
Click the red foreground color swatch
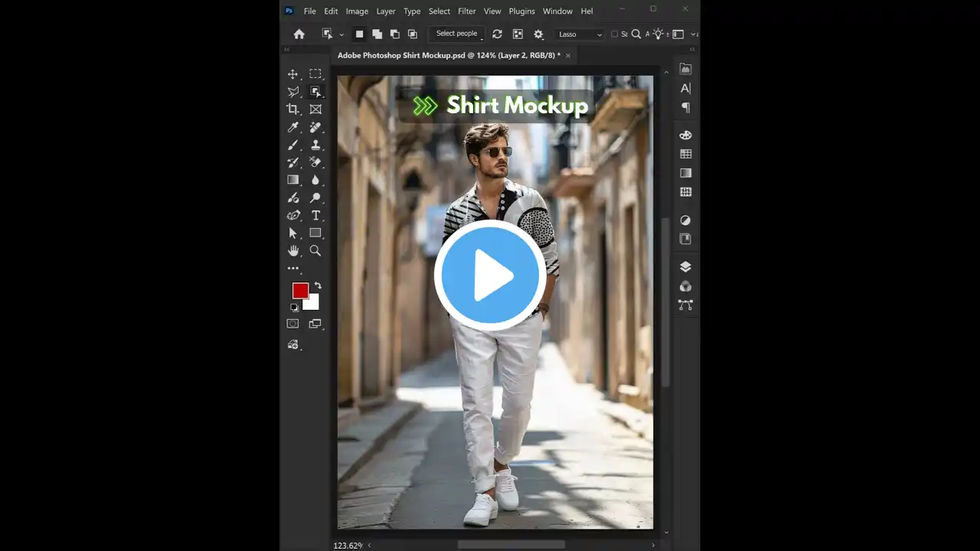pyautogui.click(x=299, y=290)
